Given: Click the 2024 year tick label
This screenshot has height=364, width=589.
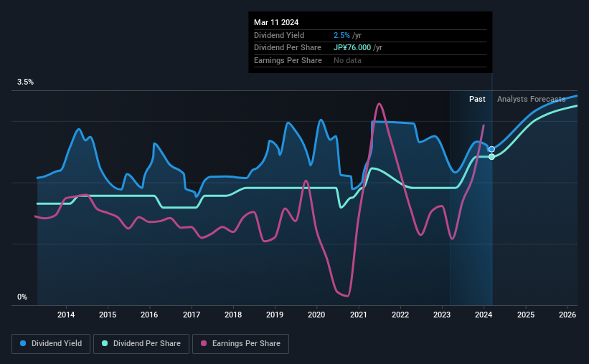Looking at the screenshot, I should (484, 315).
